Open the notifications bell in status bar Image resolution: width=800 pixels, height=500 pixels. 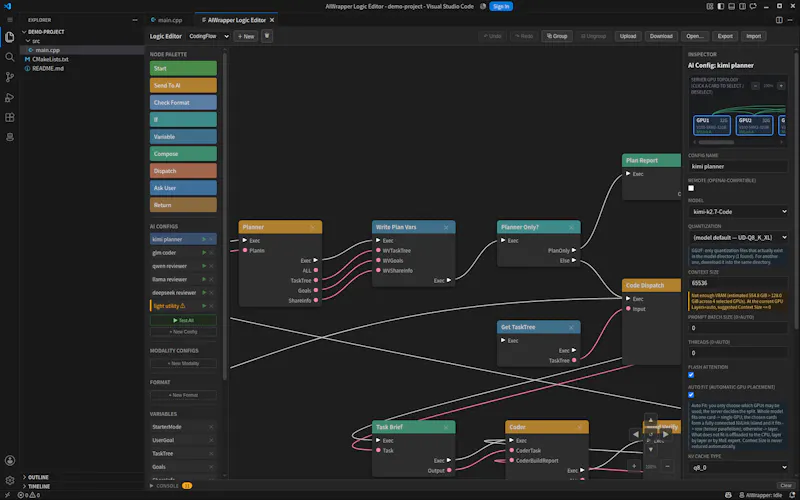tap(792, 495)
